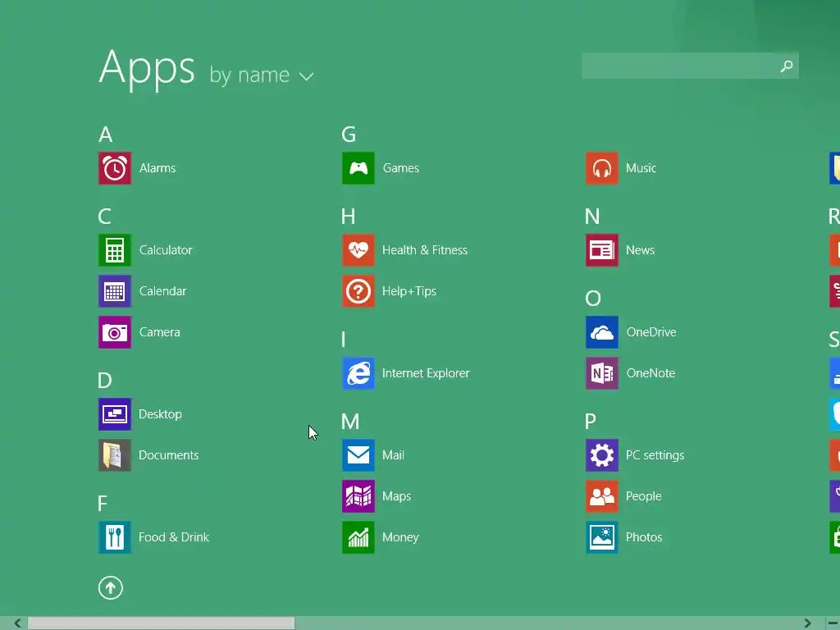
Task: Click the up arrow to Start screen
Action: pos(111,588)
